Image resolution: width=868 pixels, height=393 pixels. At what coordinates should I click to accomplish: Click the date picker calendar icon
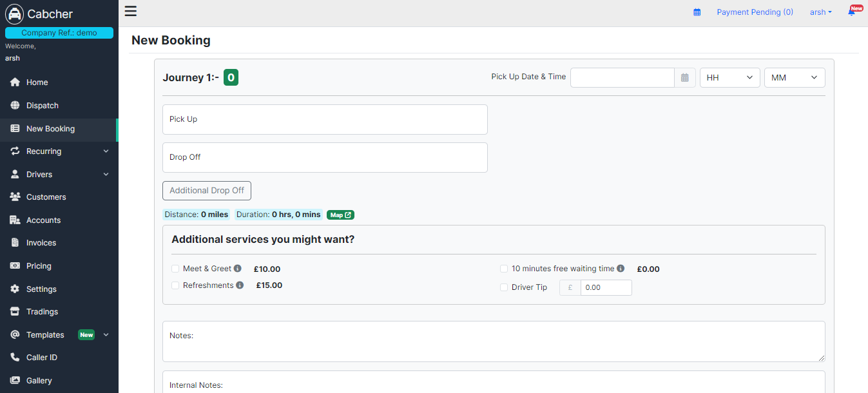click(x=685, y=78)
